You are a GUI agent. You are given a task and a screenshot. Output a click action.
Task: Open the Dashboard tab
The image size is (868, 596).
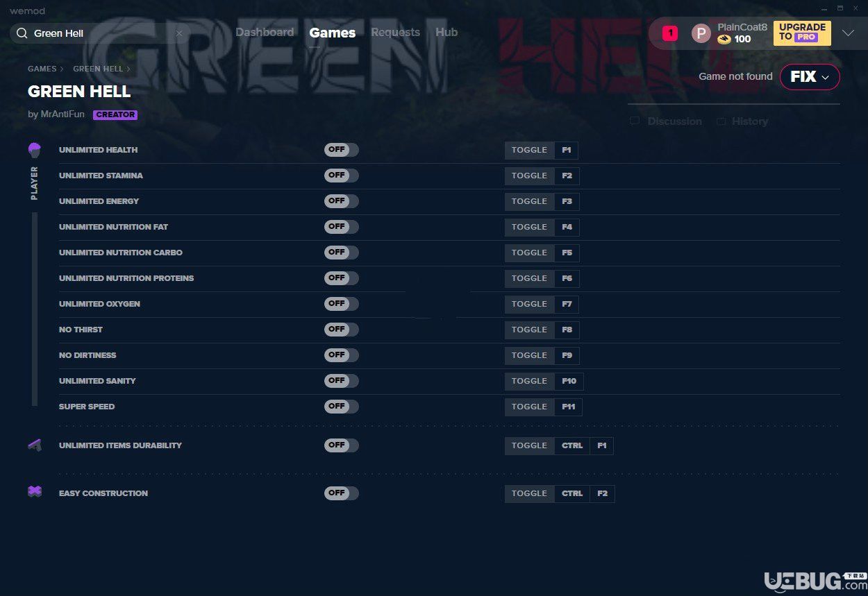click(x=265, y=33)
